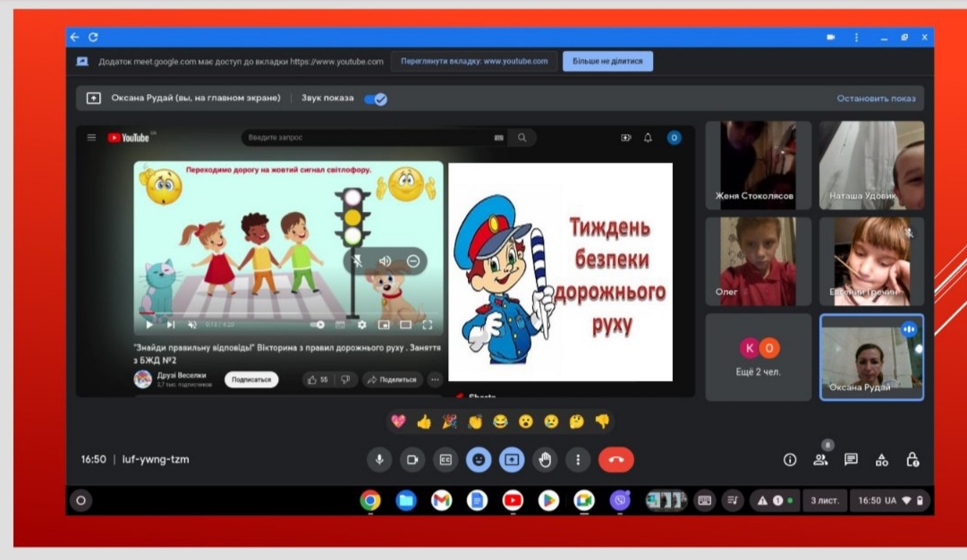Dislike the YouTube video
This screenshot has height=560, width=967.
pyautogui.click(x=345, y=380)
